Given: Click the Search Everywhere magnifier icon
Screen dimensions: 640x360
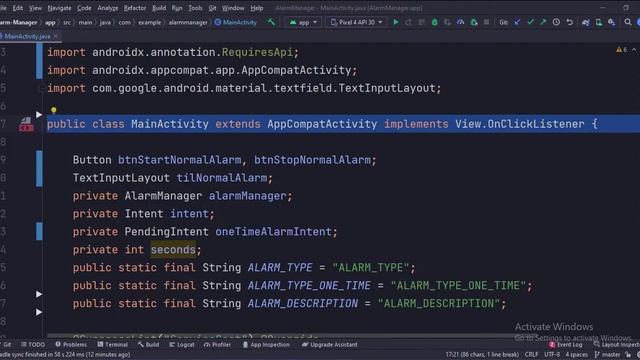Looking at the screenshot, I should coord(628,22).
